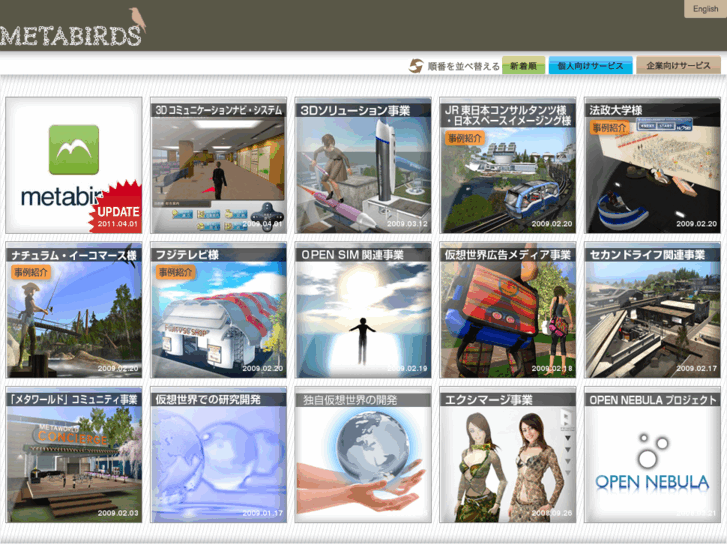
Task: Open 「メタワールド」コミュニティ事業 tile
Action: coord(74,455)
